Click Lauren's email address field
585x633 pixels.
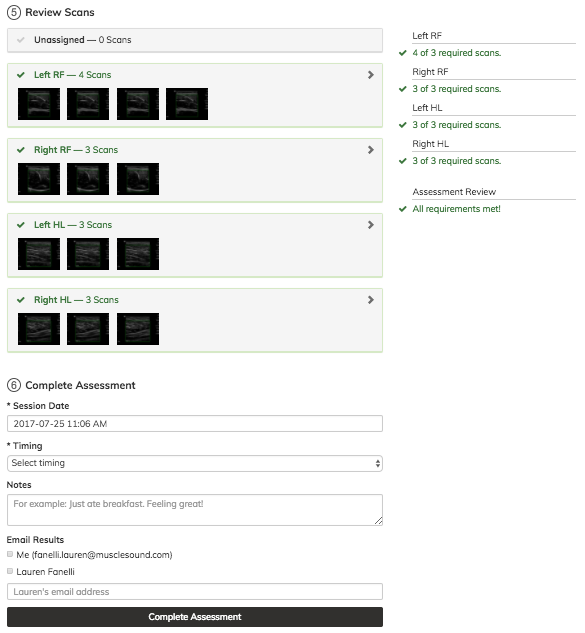pyautogui.click(x=195, y=591)
